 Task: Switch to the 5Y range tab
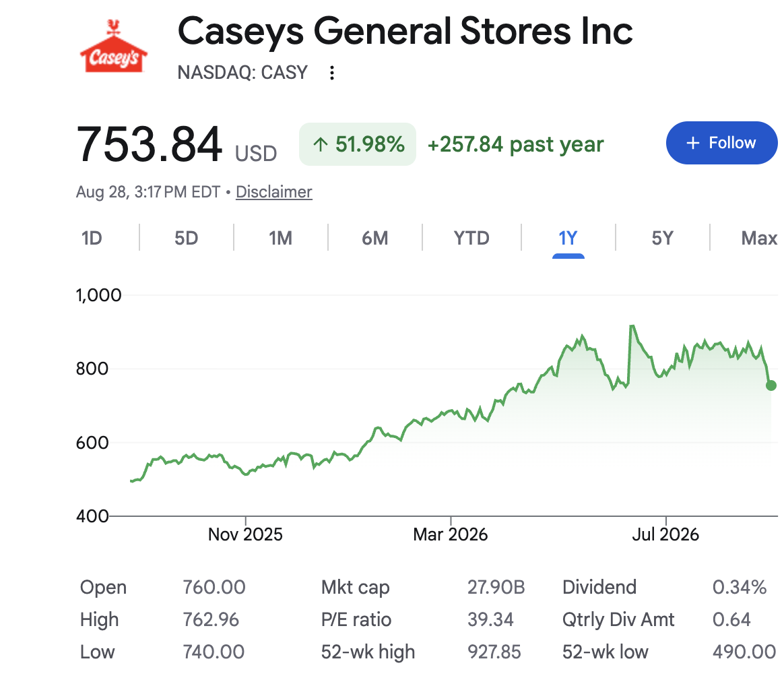663,238
